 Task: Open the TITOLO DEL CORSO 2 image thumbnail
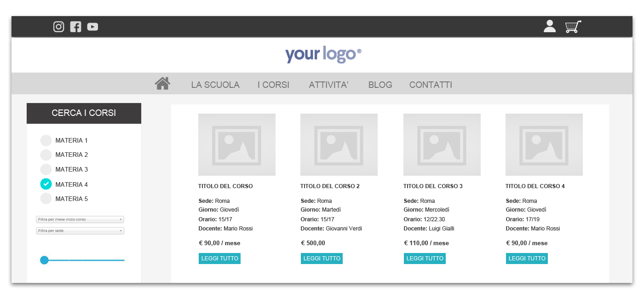pyautogui.click(x=339, y=144)
